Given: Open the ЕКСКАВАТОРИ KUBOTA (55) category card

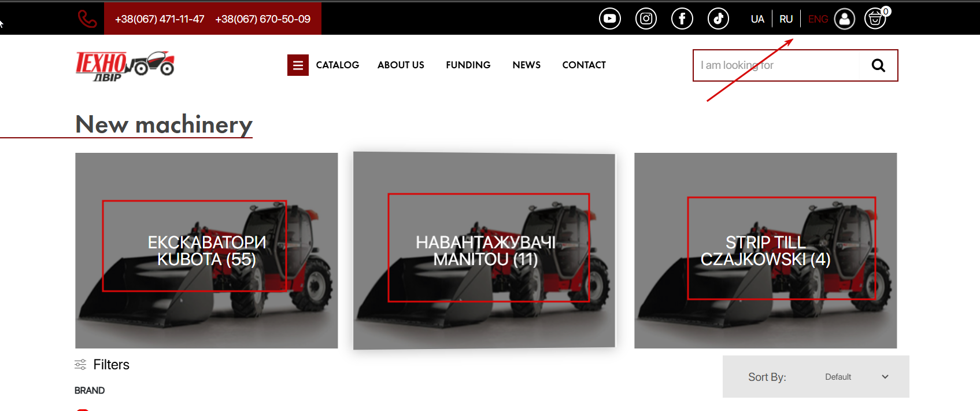Looking at the screenshot, I should click(206, 251).
